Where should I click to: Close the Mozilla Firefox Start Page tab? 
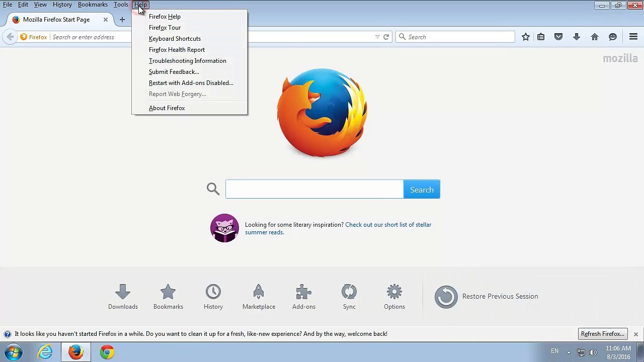coord(106,20)
